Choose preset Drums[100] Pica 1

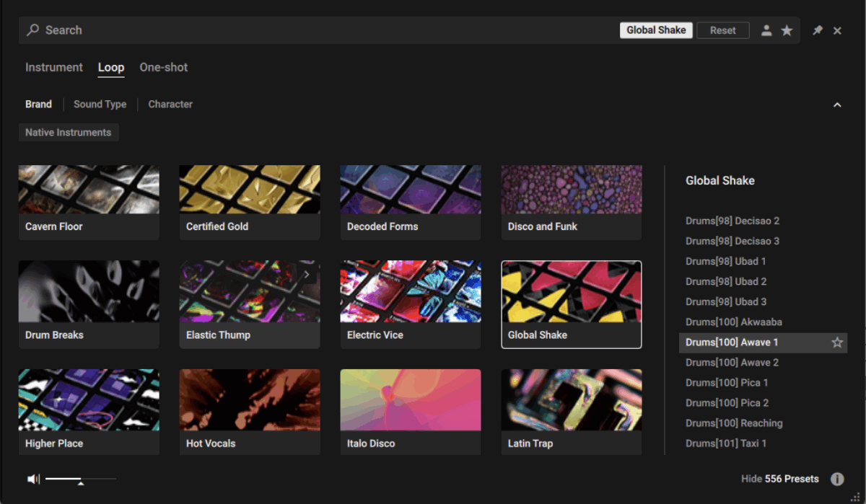coord(727,383)
